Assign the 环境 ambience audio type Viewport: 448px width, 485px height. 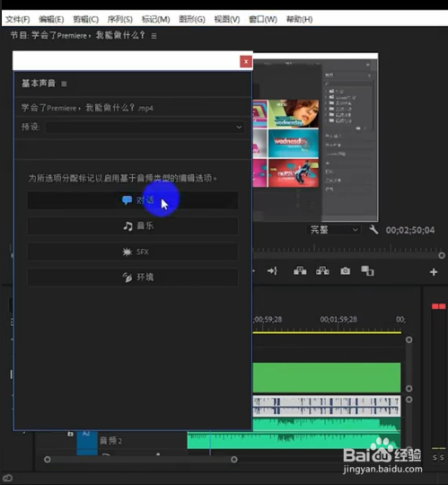click(x=133, y=278)
